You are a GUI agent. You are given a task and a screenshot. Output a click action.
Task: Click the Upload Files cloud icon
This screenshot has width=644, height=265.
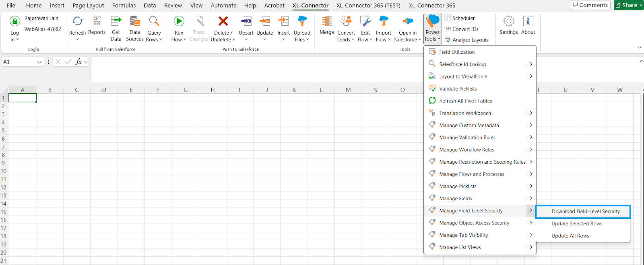click(302, 21)
